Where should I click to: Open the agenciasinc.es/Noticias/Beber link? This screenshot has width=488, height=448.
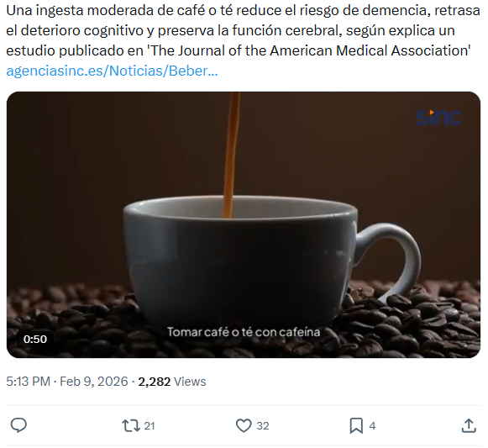coord(112,71)
